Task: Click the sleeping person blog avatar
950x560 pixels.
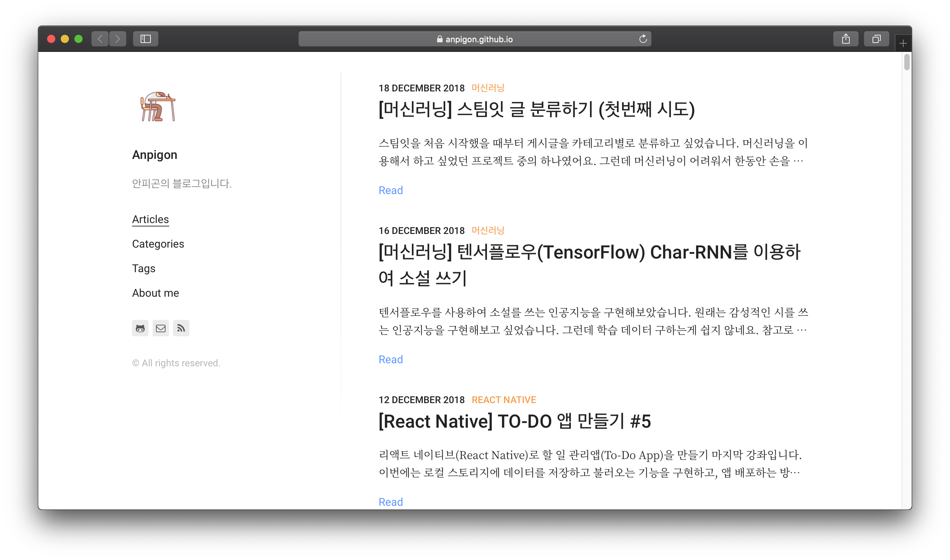Action: 158,107
